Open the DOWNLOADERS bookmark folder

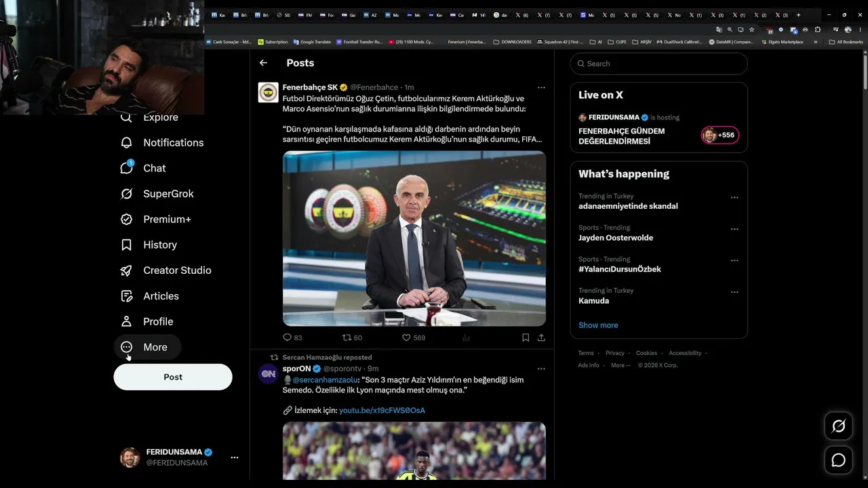(x=513, y=42)
